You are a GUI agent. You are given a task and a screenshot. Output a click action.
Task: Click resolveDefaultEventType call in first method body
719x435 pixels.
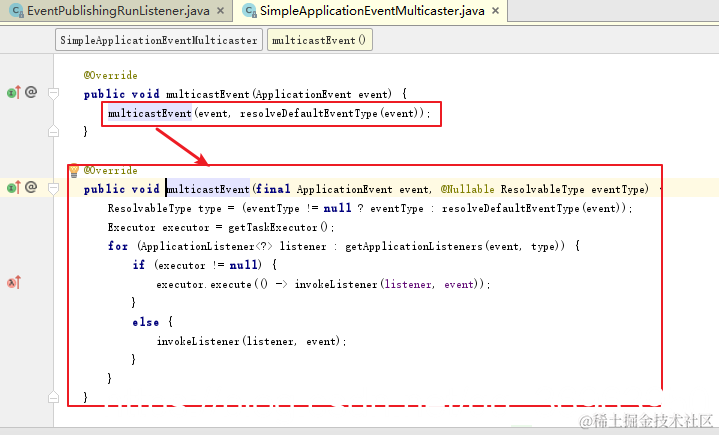(x=309, y=113)
